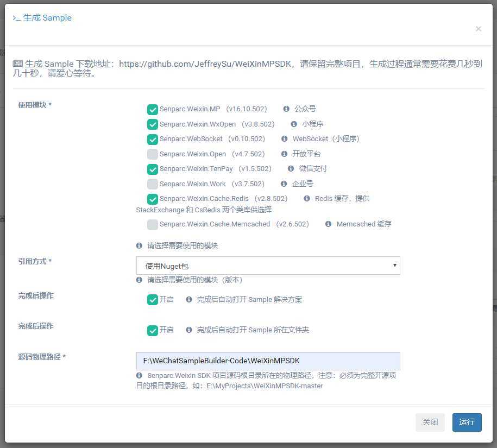The image size is (497, 448).
Task: Click the info icon beside Redis 缓存
Action: (x=306, y=199)
